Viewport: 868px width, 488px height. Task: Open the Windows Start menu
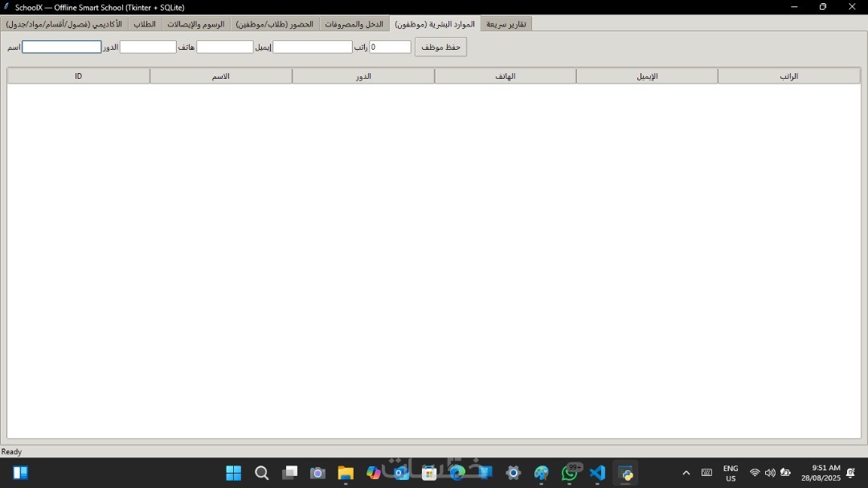234,473
